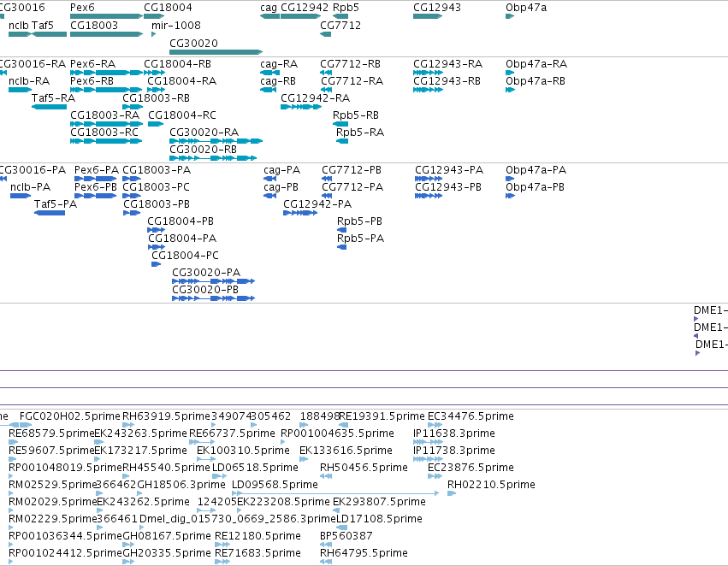The image size is (728, 566).
Task: Select the CG12942 gene feature
Action: 301,16
